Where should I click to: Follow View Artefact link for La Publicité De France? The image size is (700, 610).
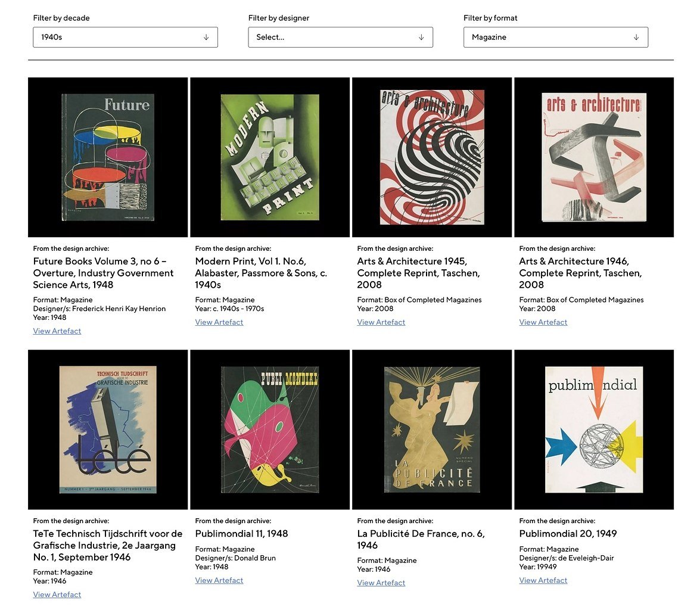click(381, 583)
